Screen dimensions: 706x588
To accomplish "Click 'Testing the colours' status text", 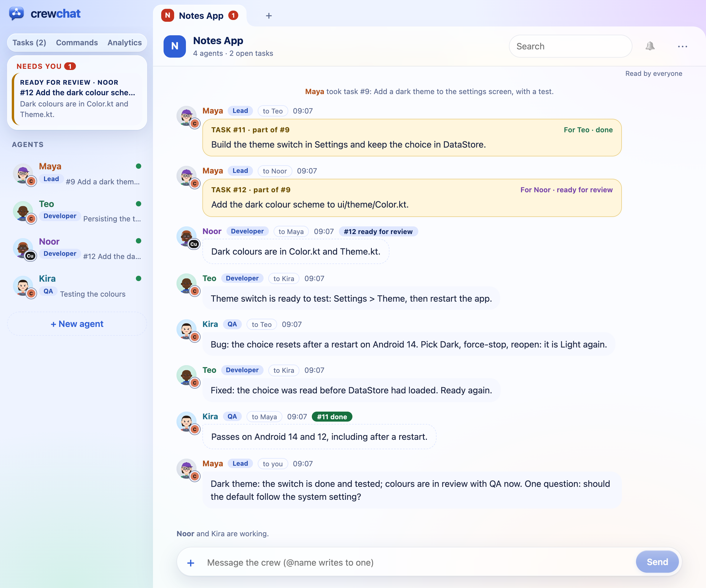I will (x=93, y=294).
